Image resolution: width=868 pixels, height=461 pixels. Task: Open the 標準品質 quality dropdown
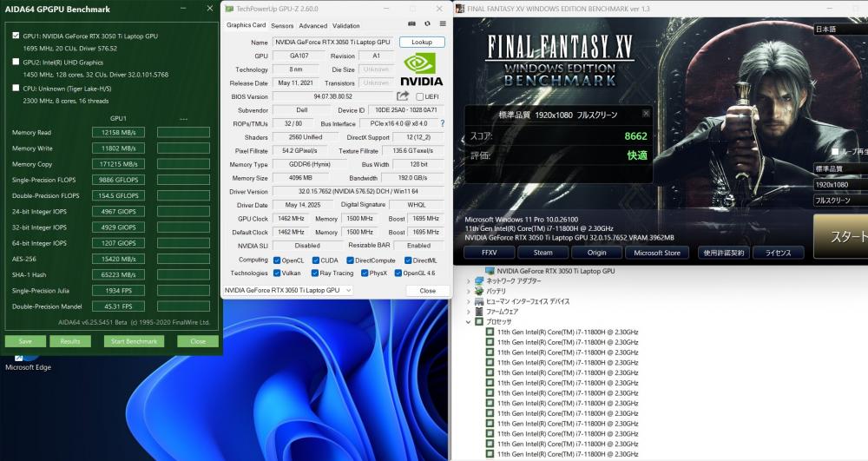click(x=840, y=168)
